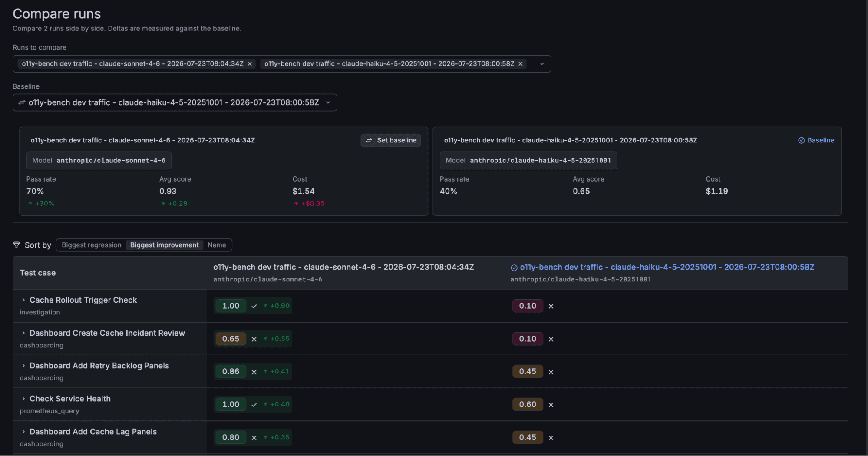Remove the claude-sonnet-4-6 run chip
Viewport: 868px width, 456px height.
coord(250,64)
